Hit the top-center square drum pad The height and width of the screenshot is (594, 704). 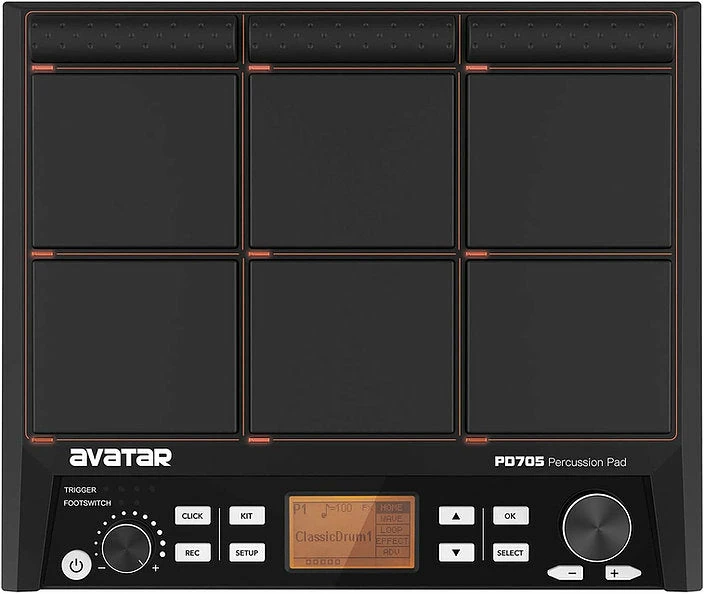[352, 160]
